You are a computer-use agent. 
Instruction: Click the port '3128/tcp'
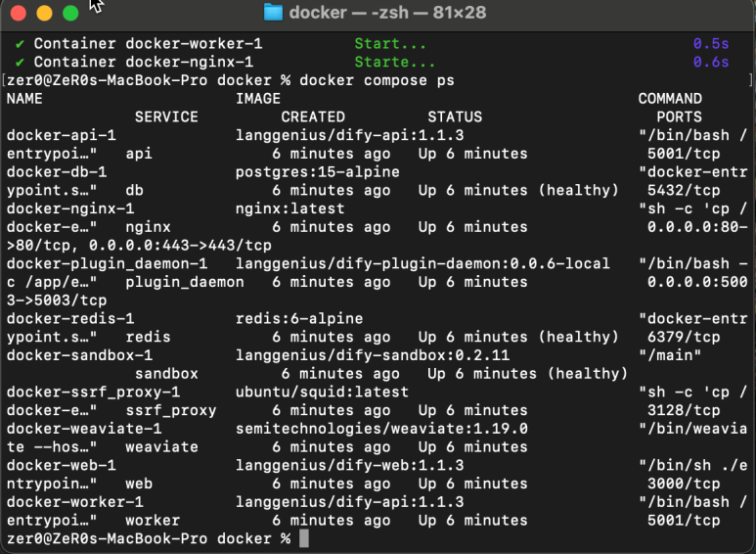tap(684, 410)
